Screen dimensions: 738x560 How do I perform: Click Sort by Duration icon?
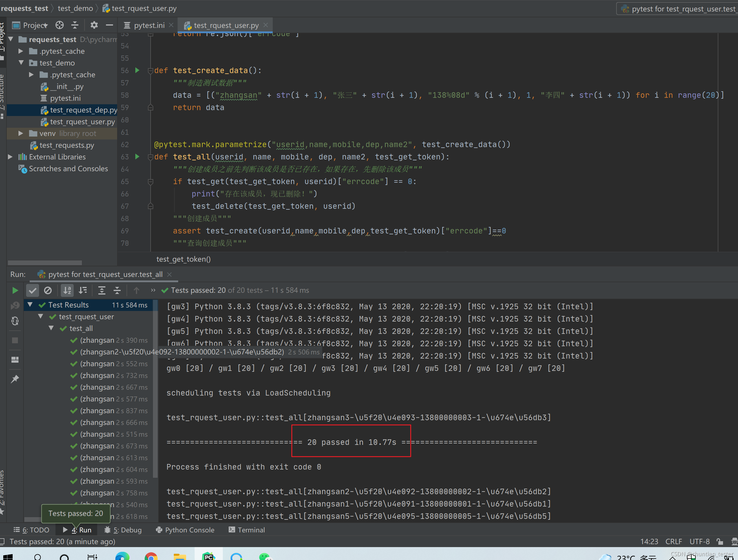[x=83, y=290]
